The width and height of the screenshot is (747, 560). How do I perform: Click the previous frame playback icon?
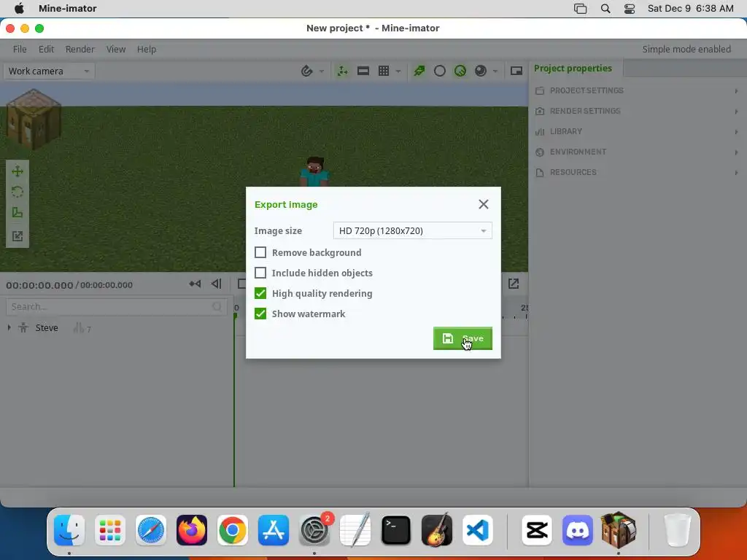pyautogui.click(x=216, y=284)
